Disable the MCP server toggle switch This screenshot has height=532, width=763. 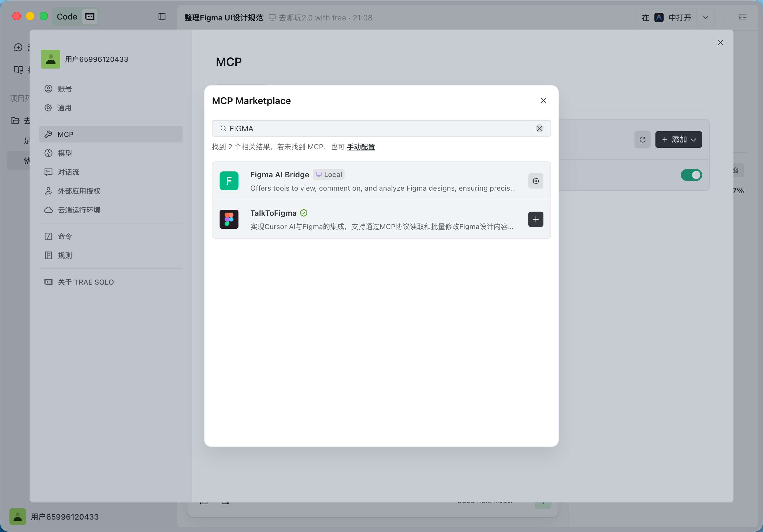691,175
